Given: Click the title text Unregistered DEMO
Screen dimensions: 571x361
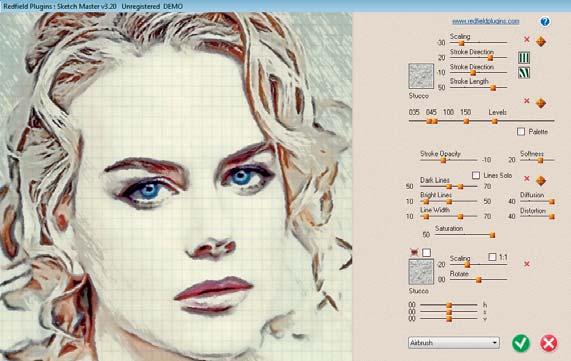Looking at the screenshot, I should coord(152,6).
